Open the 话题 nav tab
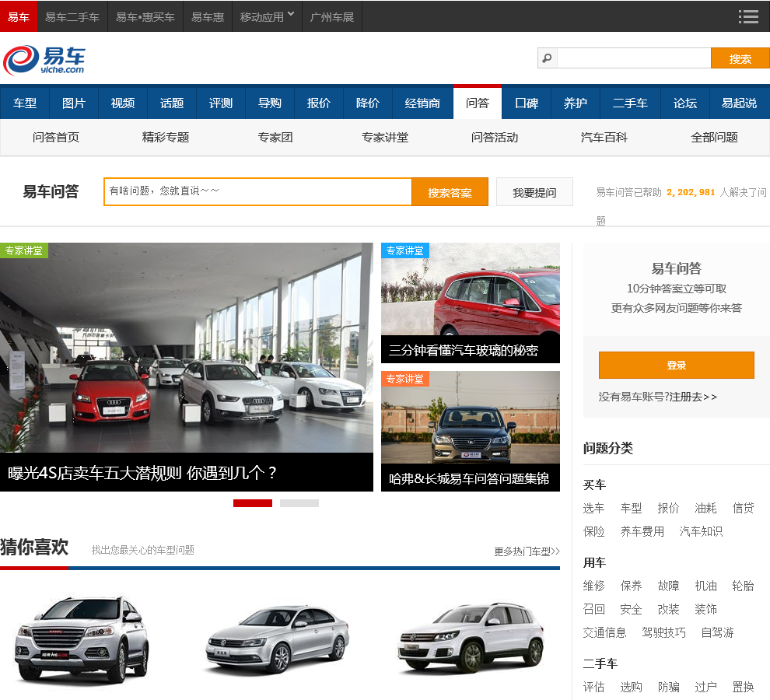 click(x=172, y=103)
